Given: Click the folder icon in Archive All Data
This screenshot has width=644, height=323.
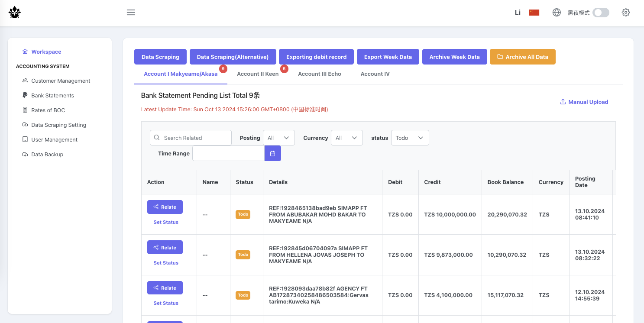Looking at the screenshot, I should point(500,57).
